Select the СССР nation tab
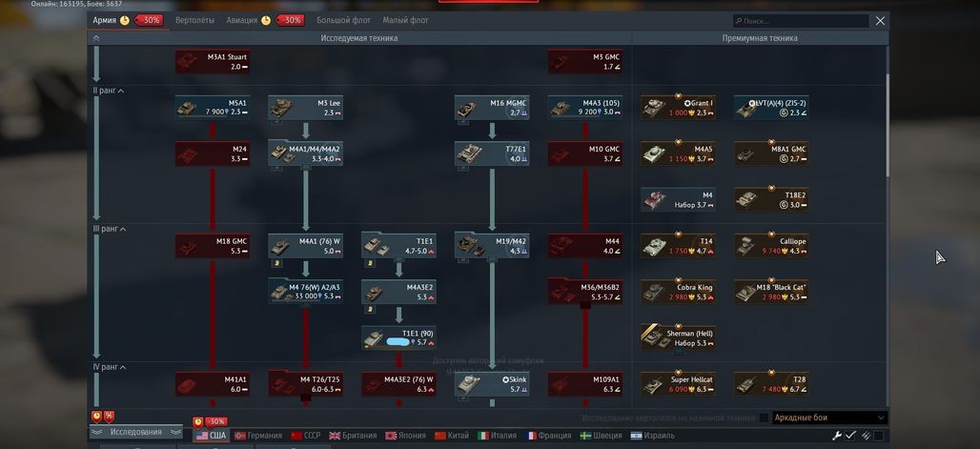This screenshot has height=449, width=980. [x=306, y=436]
